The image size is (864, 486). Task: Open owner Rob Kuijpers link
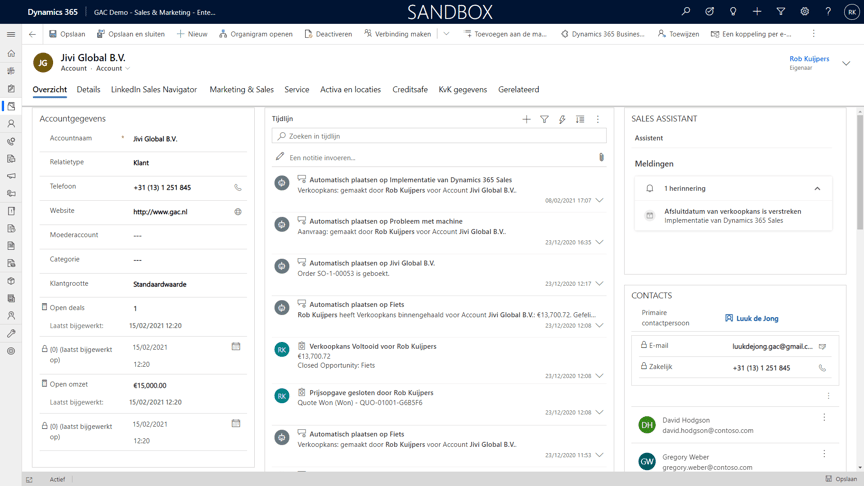809,58
